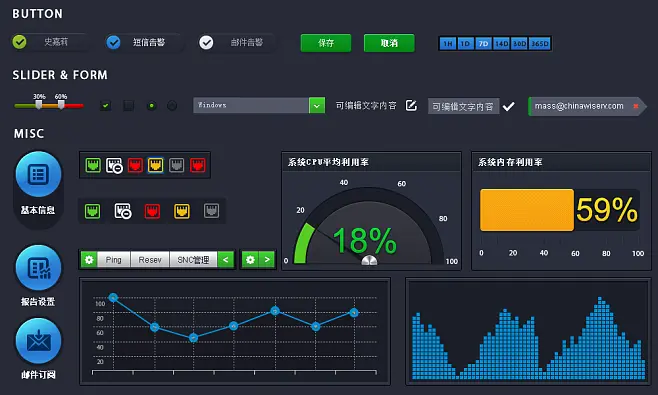Click the green 保存 button
This screenshot has width=658, height=395.
click(x=326, y=43)
